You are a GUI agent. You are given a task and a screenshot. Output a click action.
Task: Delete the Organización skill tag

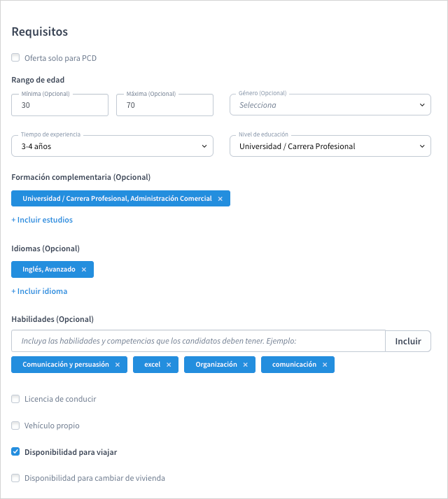[x=245, y=365]
